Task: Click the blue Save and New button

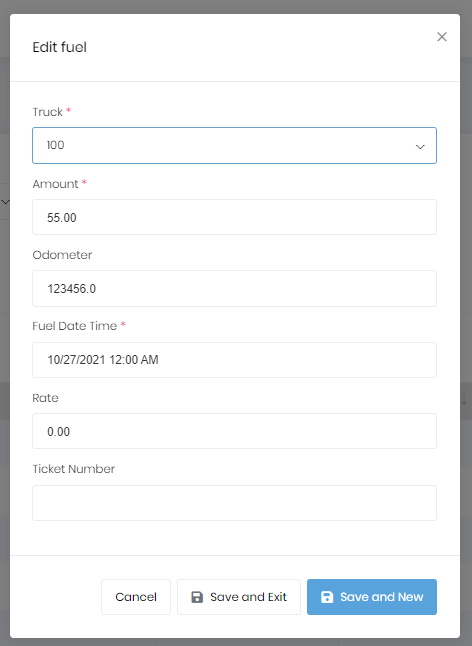Action: pyautogui.click(x=372, y=597)
